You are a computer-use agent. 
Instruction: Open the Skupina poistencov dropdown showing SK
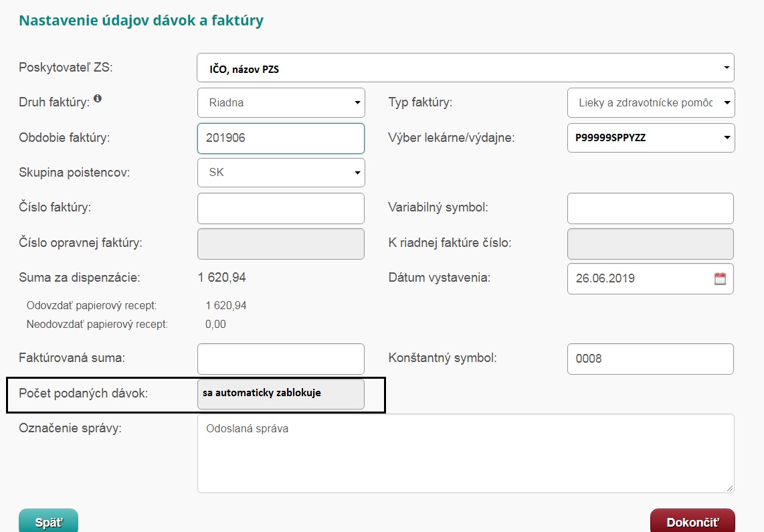tap(281, 173)
